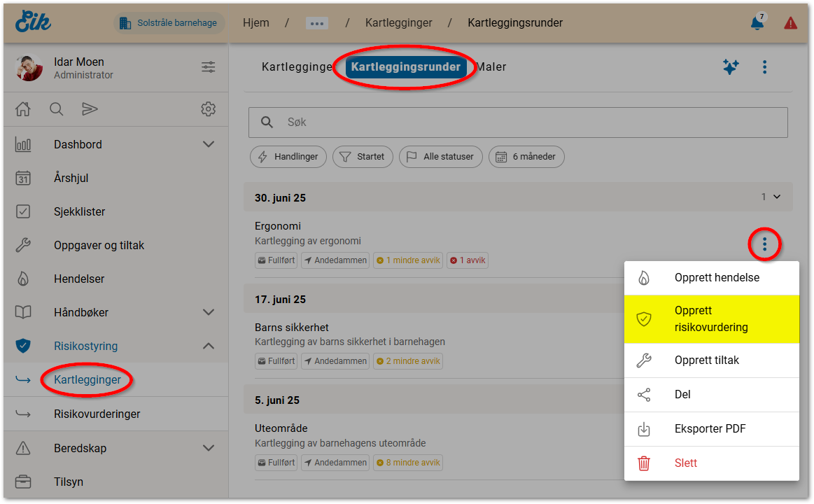Viewport: 814px width, 504px height.
Task: Click the Søk search field
Action: point(518,122)
